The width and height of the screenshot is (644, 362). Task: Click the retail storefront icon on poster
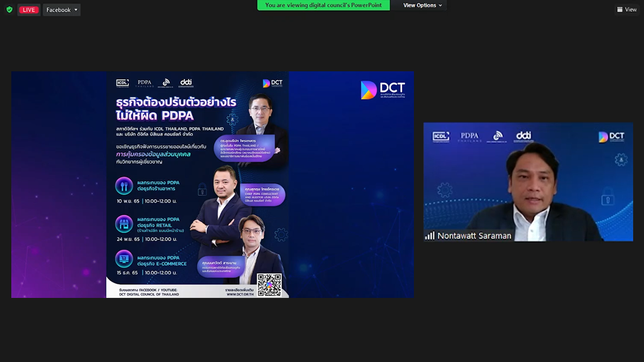[124, 224]
